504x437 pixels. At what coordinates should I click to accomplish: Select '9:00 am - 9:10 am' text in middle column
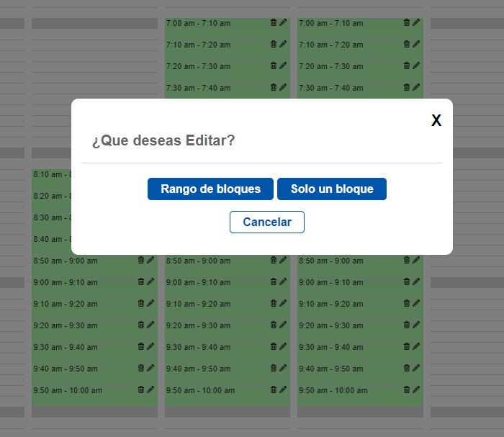tap(198, 282)
